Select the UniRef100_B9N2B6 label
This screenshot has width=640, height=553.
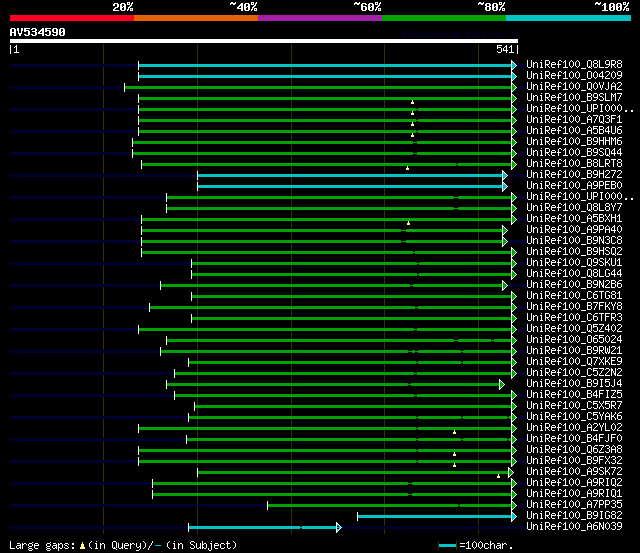pos(574,285)
